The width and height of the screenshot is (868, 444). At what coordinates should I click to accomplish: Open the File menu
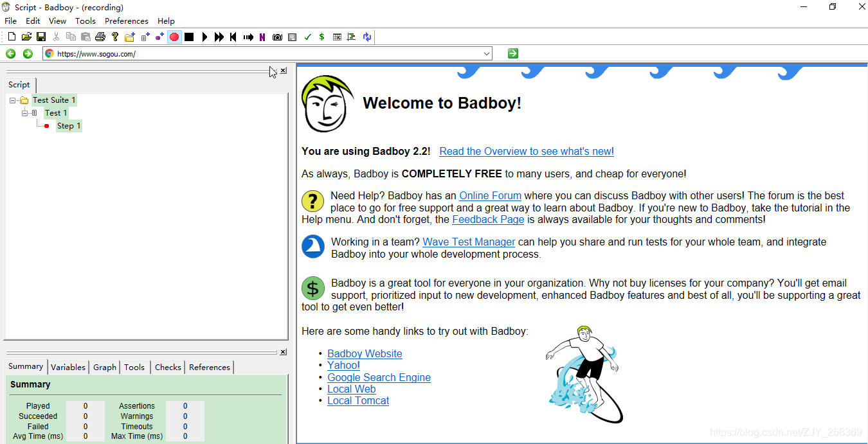pyautogui.click(x=10, y=21)
